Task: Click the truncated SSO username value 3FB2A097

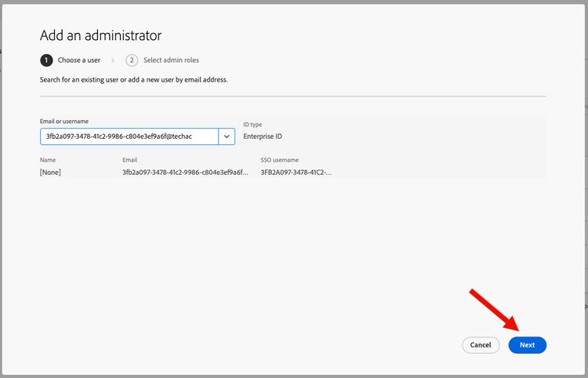Action: tap(296, 173)
